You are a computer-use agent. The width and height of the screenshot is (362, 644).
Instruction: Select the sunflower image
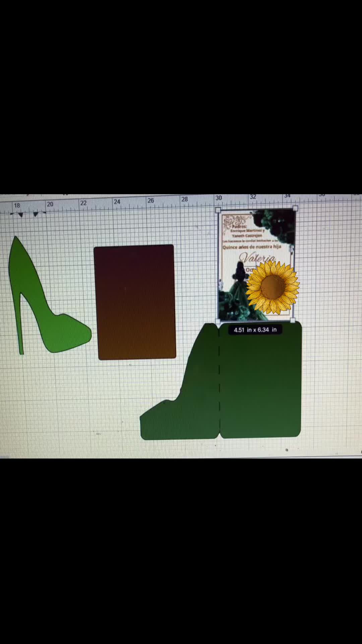[272, 286]
